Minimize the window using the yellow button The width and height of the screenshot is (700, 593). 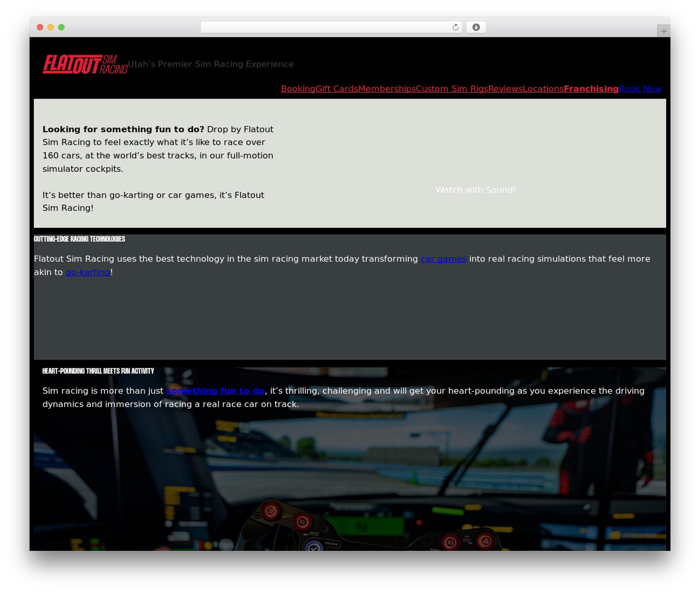tap(51, 27)
